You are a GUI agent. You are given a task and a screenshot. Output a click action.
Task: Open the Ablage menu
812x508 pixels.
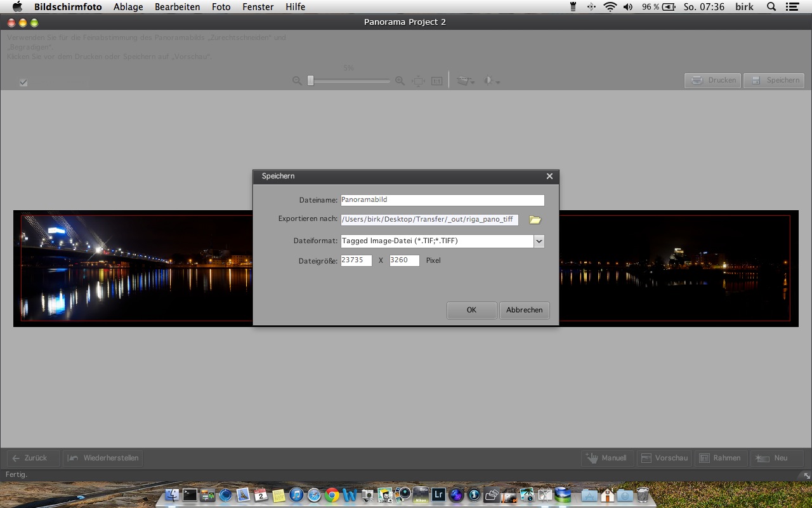[x=128, y=7]
